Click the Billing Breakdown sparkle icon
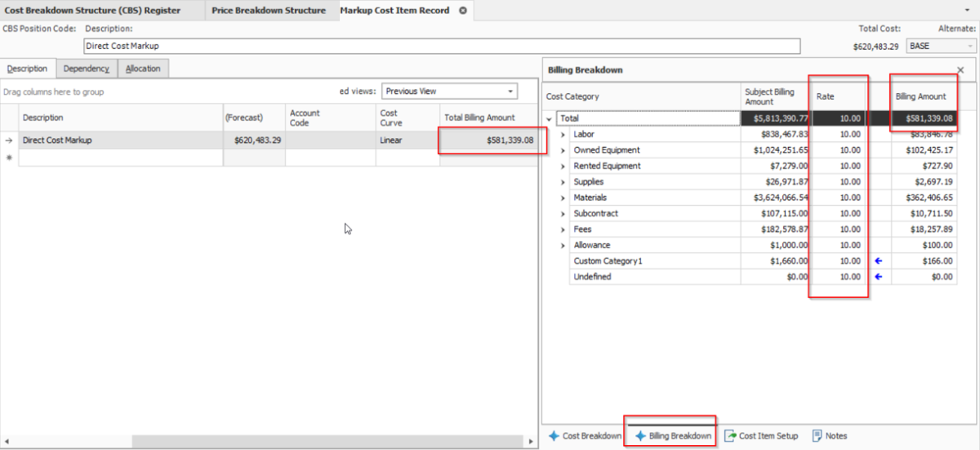 point(640,436)
